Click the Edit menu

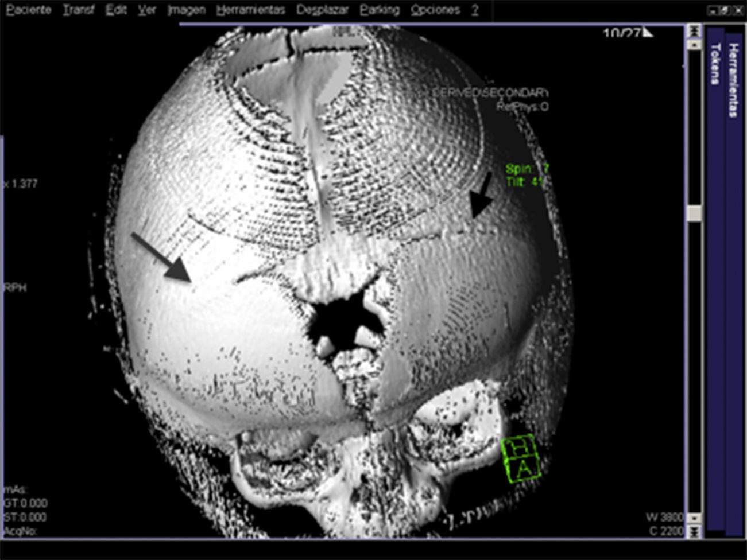[x=116, y=10]
